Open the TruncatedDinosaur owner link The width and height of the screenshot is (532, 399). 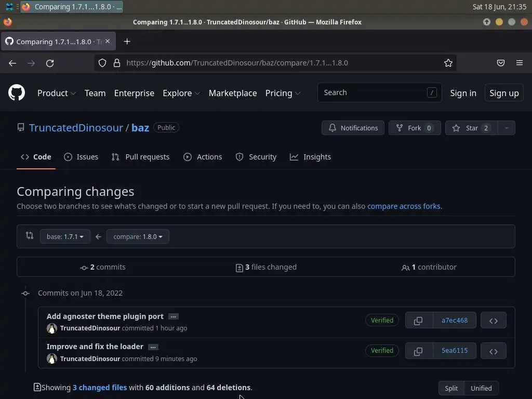pos(76,128)
